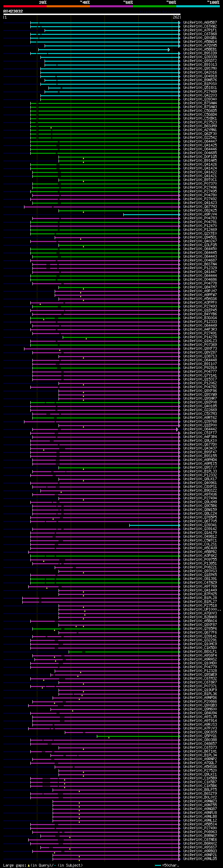Select the UniRef100_B9SF47 label

point(200,452)
